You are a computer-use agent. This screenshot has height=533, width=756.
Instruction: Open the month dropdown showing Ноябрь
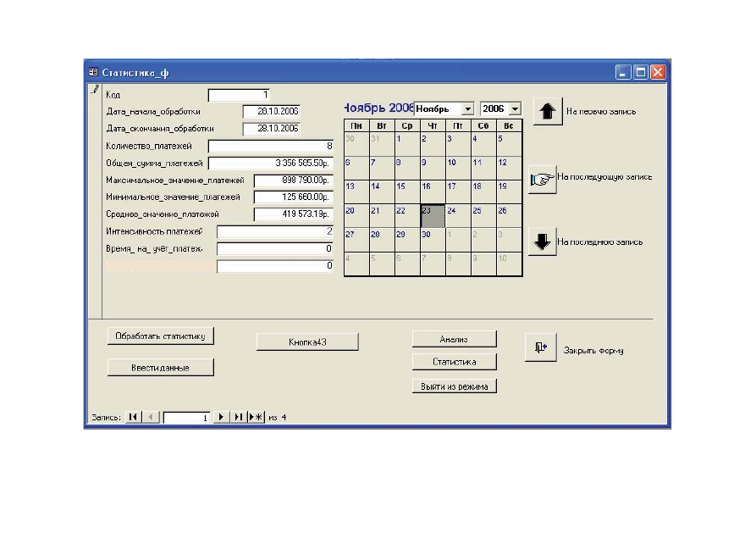tap(467, 109)
